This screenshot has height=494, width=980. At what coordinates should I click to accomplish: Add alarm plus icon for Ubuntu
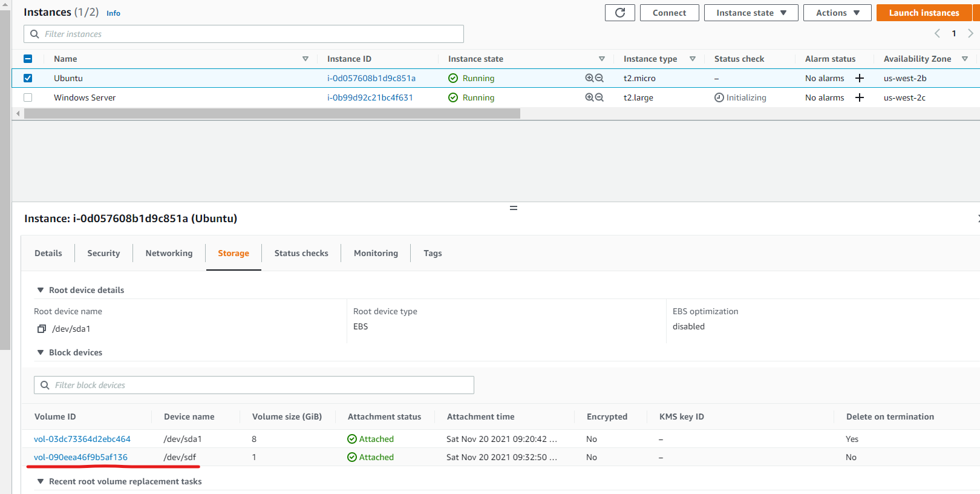[x=859, y=78]
